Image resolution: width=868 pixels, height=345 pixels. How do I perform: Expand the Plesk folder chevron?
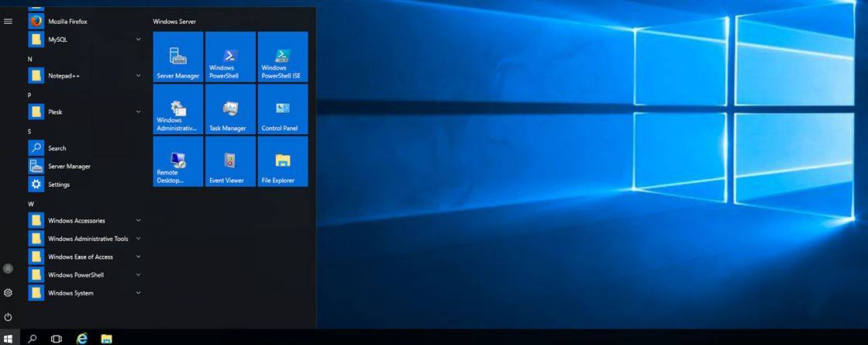tap(139, 112)
